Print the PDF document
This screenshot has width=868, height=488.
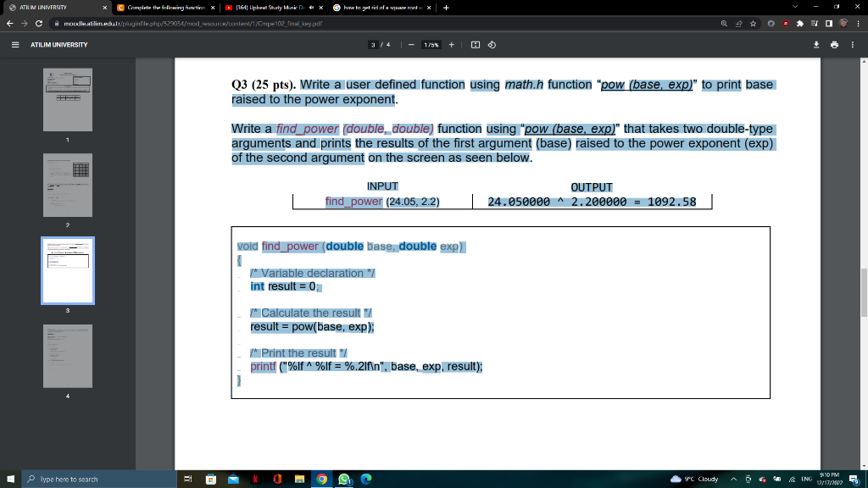(x=834, y=47)
